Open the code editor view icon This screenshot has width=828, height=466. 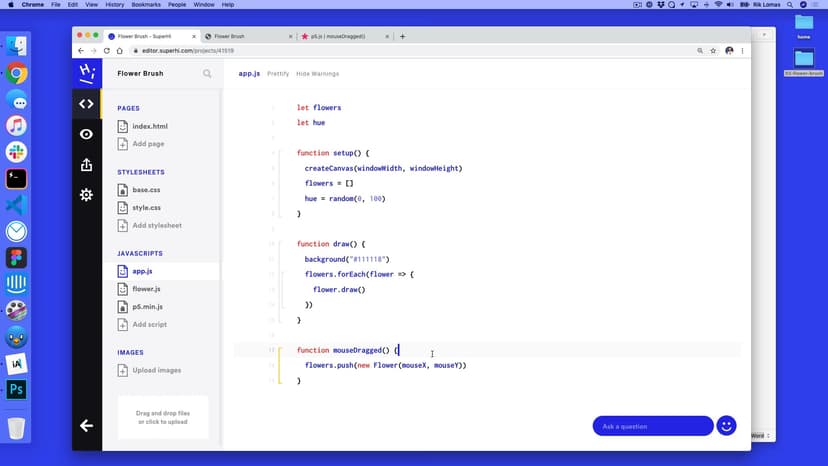click(86, 103)
